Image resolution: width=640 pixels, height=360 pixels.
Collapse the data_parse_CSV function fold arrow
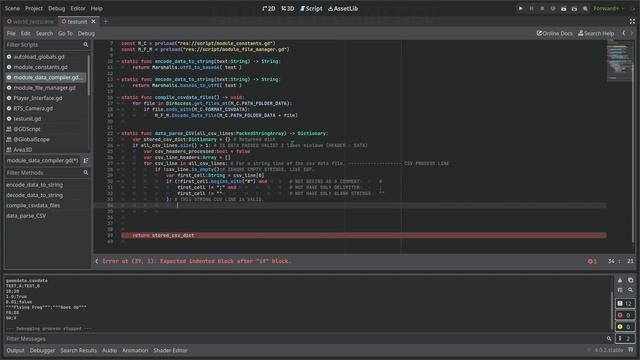click(118, 133)
